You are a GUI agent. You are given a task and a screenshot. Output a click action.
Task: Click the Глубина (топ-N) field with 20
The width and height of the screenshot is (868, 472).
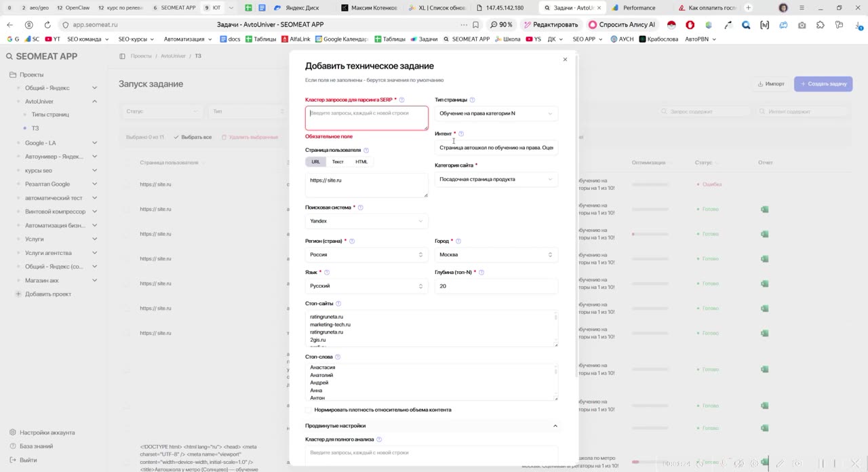tap(496, 286)
